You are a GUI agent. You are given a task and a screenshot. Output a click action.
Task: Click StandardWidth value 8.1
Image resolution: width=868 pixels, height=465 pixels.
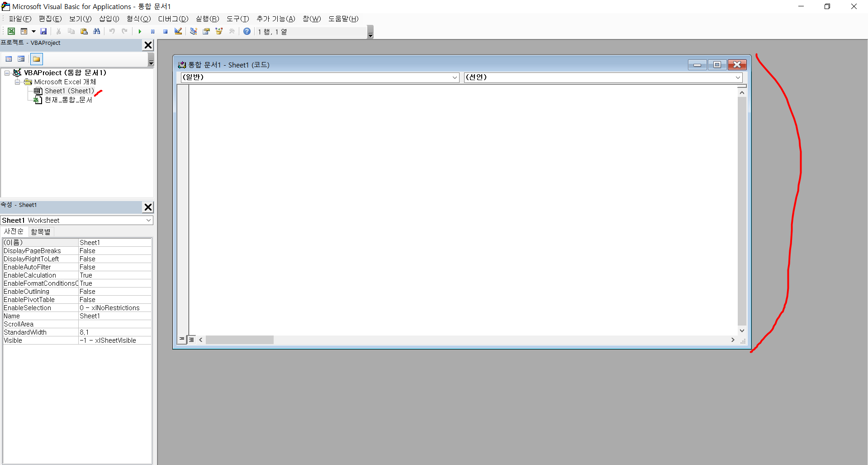pos(115,332)
